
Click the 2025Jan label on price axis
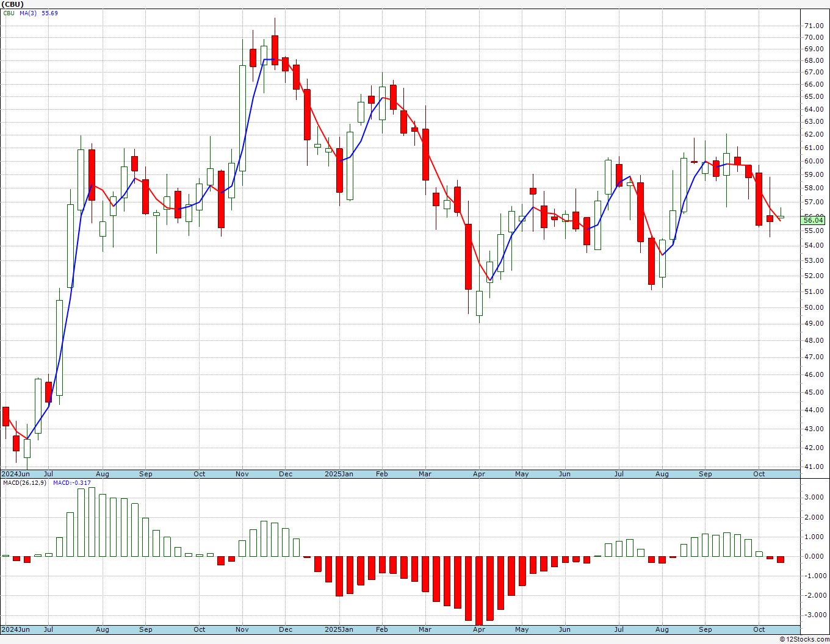(339, 474)
